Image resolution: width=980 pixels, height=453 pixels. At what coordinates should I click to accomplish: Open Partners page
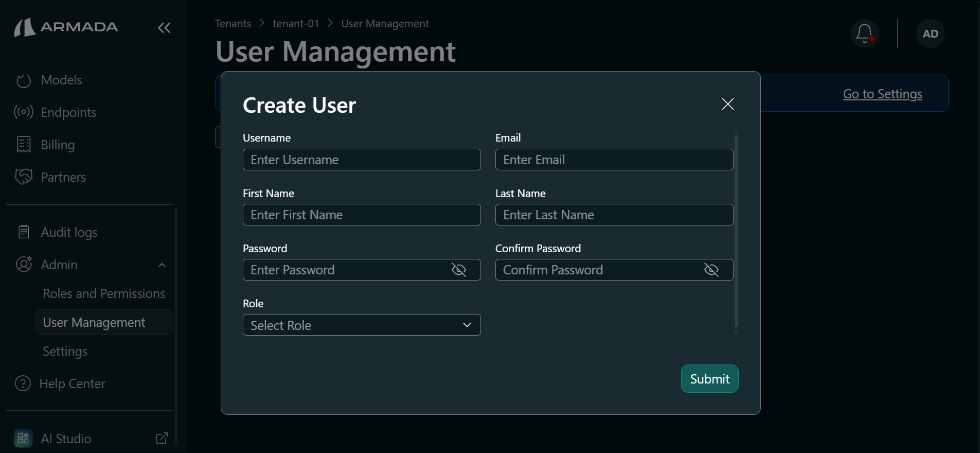[x=63, y=177]
